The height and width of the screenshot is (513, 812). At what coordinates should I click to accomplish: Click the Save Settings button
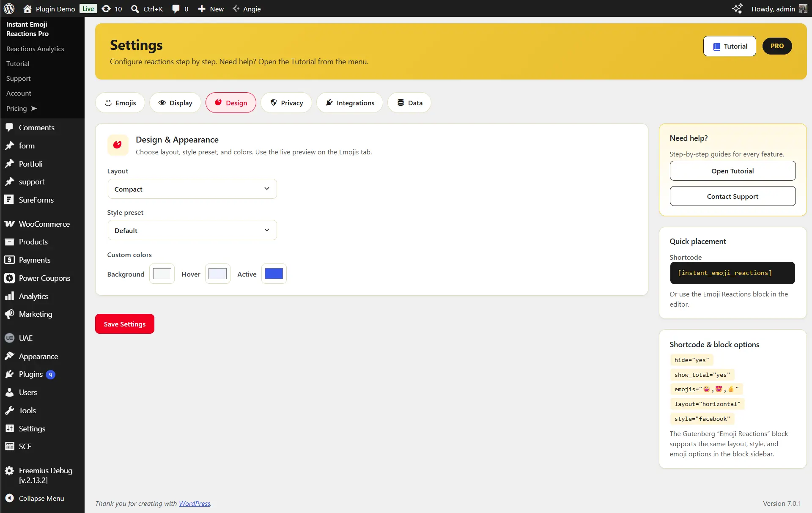(x=125, y=324)
